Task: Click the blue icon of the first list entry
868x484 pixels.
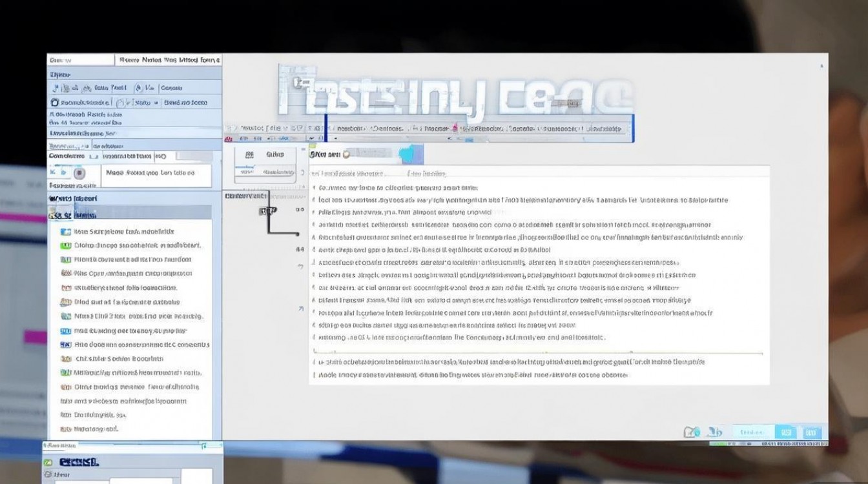Action: (x=65, y=232)
